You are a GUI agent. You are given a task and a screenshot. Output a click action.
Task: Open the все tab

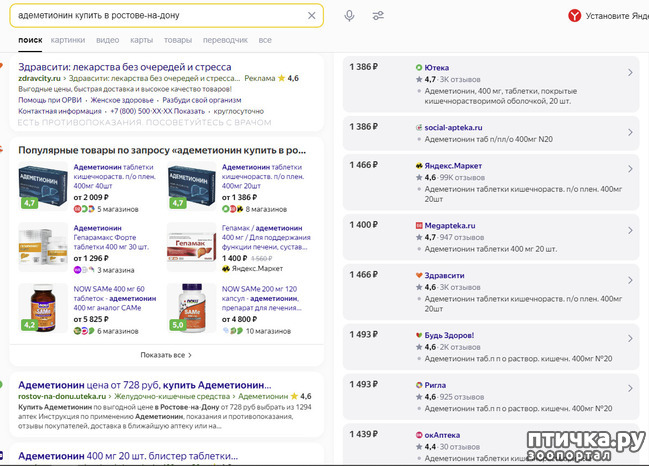coord(265,40)
